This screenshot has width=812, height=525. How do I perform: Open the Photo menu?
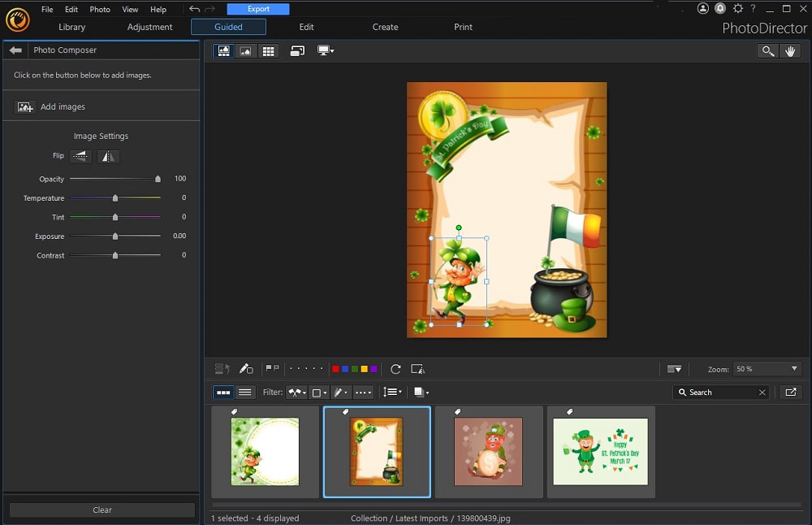(99, 9)
